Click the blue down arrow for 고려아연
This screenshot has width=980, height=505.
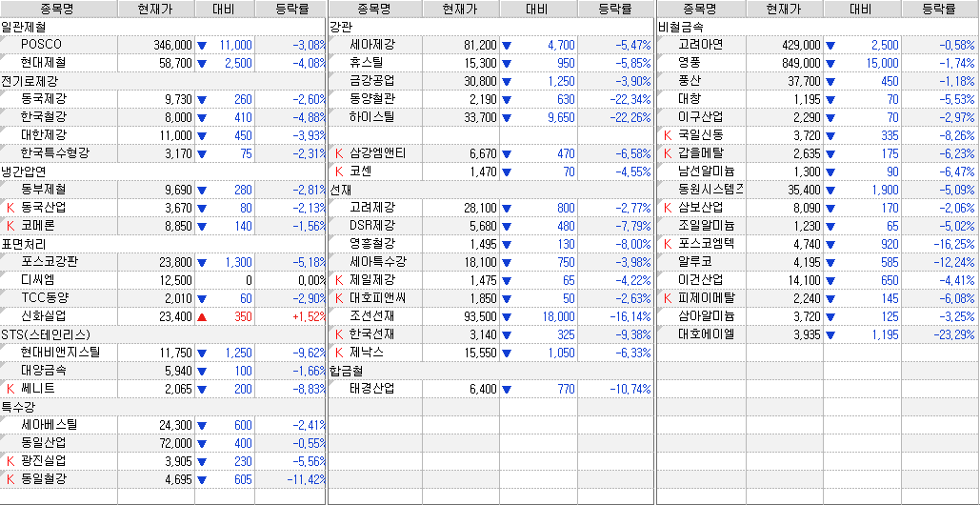point(830,46)
